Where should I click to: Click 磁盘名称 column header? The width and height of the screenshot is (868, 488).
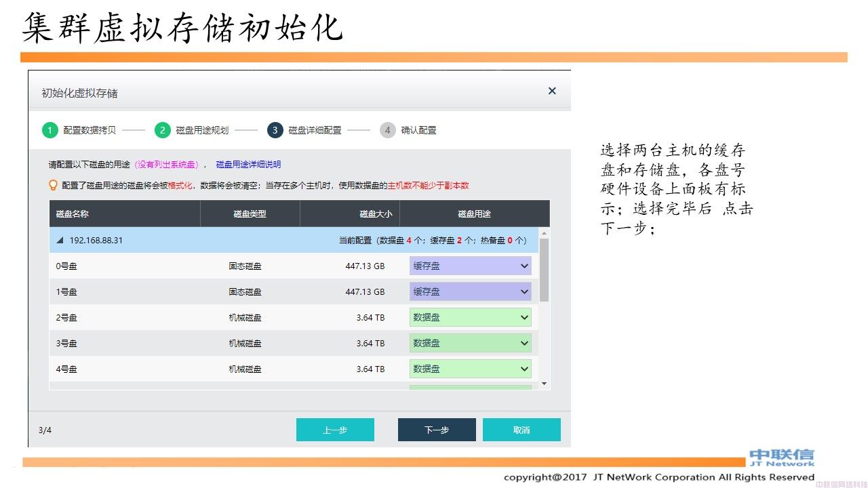tap(125, 213)
